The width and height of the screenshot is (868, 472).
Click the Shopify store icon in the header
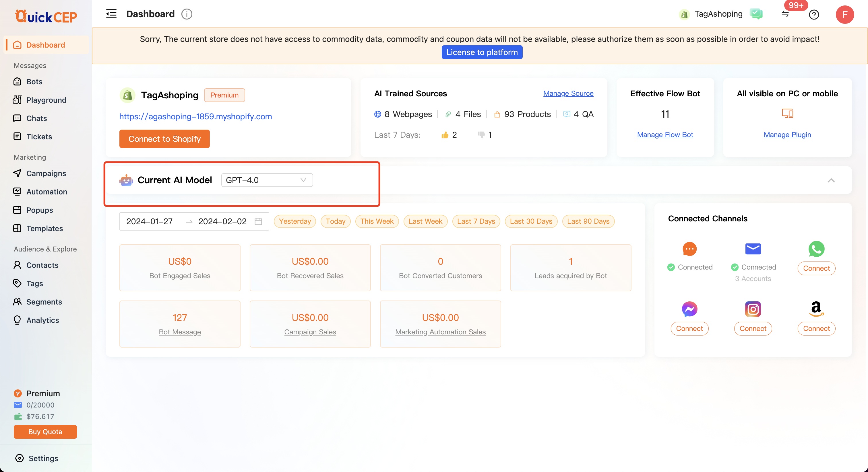[x=684, y=14]
